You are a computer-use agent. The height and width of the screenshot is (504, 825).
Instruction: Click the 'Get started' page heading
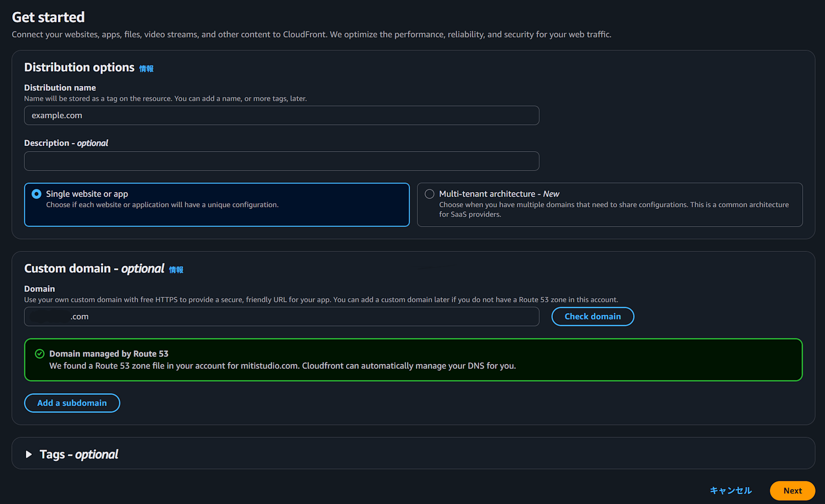click(x=48, y=17)
